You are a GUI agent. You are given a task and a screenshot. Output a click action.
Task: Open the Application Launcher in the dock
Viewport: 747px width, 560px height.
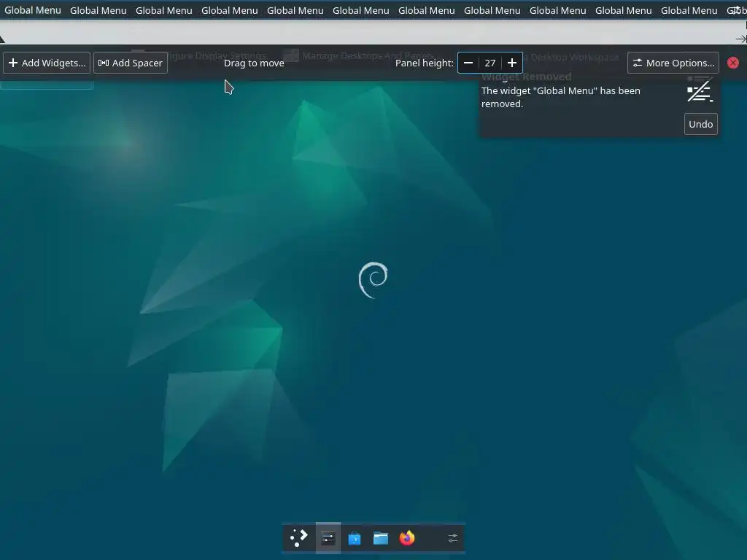[x=298, y=538]
